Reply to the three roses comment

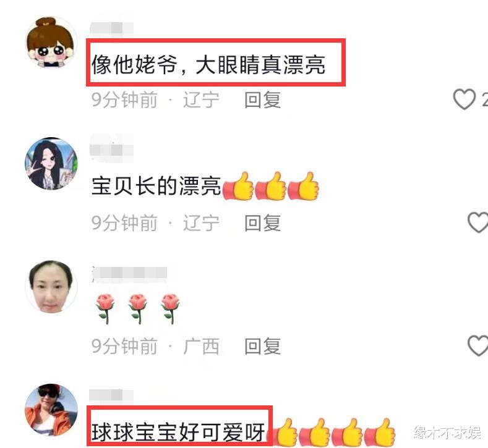[263, 346]
